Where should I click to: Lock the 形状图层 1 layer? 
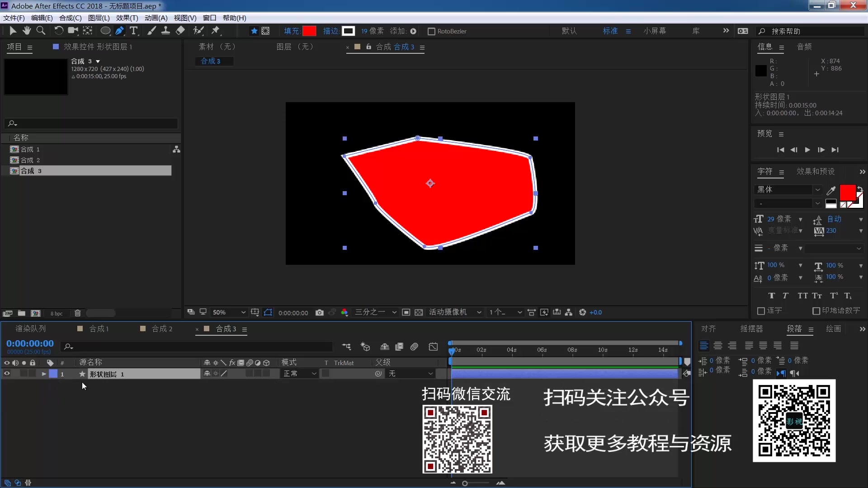(32, 374)
